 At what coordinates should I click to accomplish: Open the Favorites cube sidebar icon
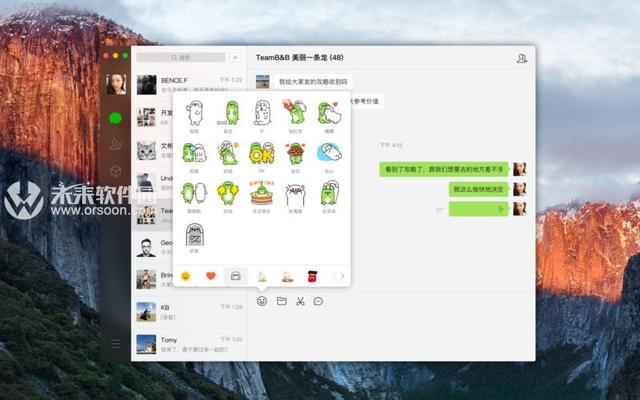pyautogui.click(x=116, y=171)
